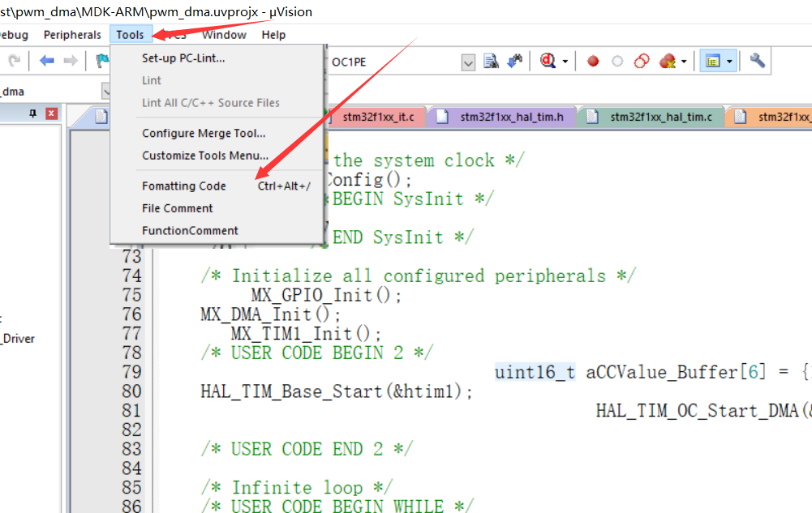Click the redo arrow in toolbar
The image size is (812, 513).
click(15, 61)
